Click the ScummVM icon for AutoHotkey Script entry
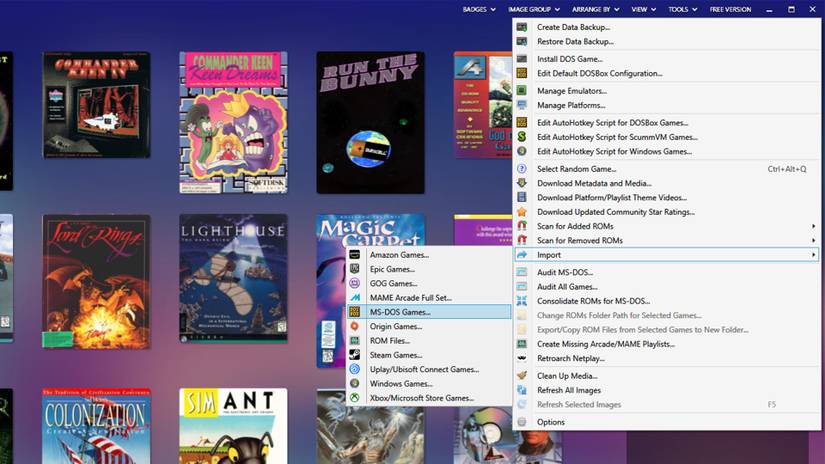Viewport: 825px width, 464px height. pos(521,137)
